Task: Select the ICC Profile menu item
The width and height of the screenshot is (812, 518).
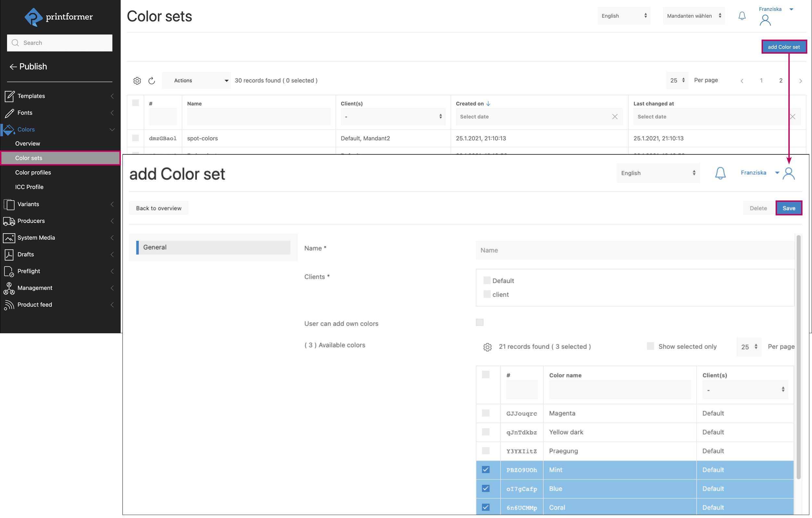Action: pyautogui.click(x=29, y=187)
